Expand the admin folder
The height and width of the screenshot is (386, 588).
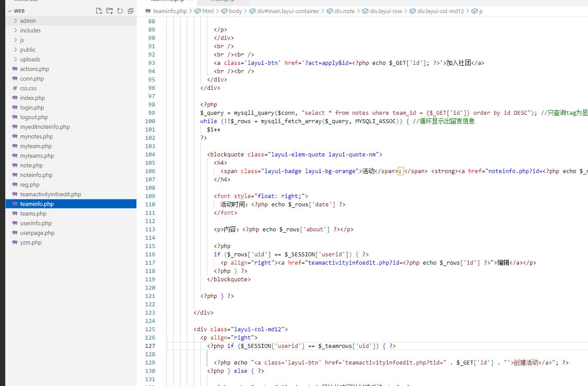16,21
